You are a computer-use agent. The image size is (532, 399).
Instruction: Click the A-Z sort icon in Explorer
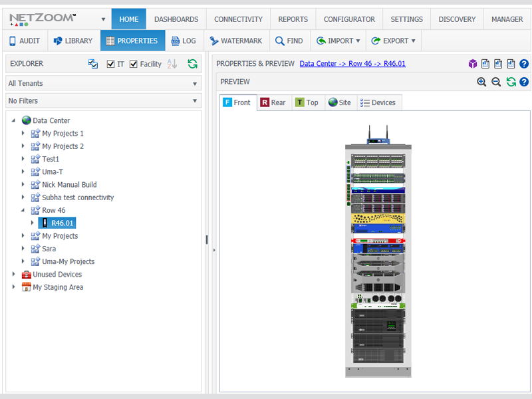tap(172, 64)
